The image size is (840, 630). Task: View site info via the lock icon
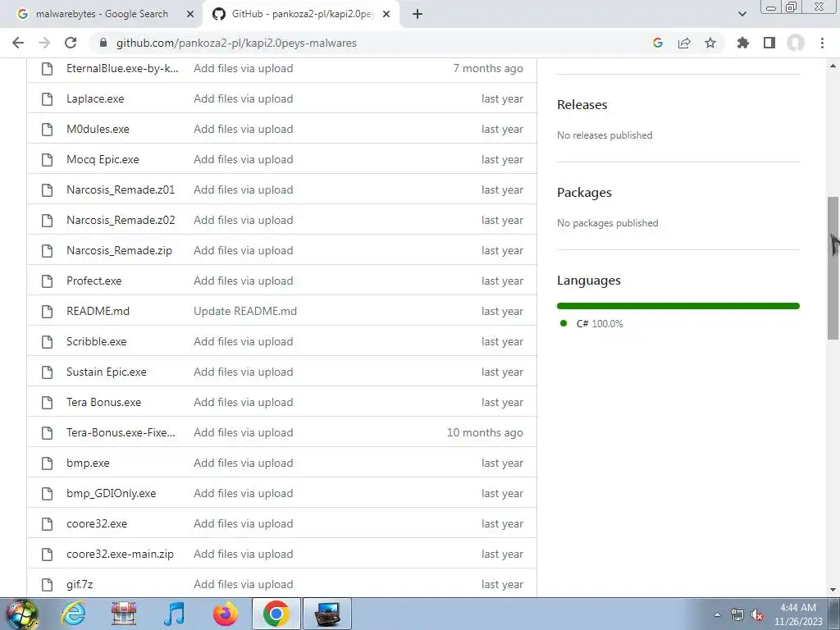pos(103,43)
